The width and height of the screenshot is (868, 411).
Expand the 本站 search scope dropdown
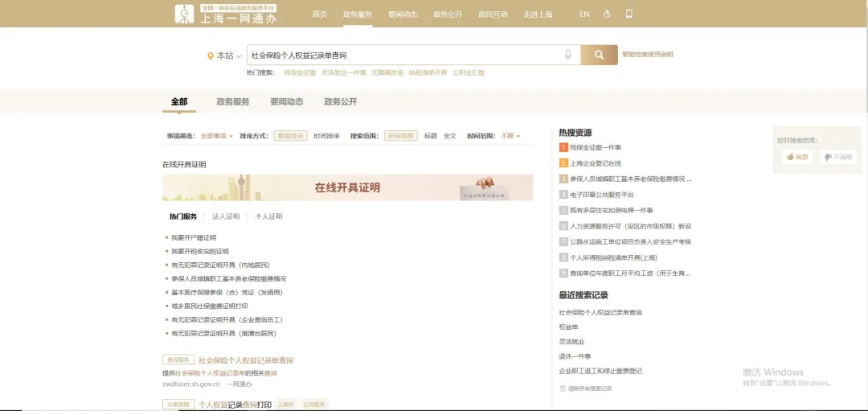(224, 55)
